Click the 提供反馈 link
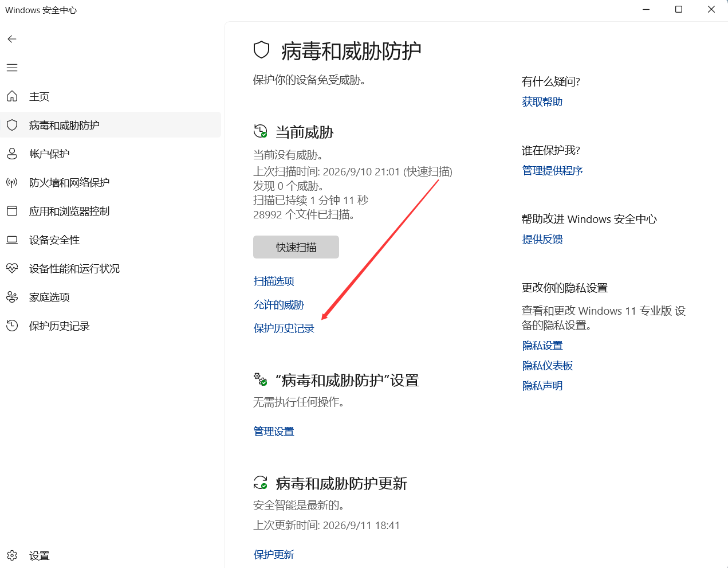The width and height of the screenshot is (728, 568). coord(542,239)
